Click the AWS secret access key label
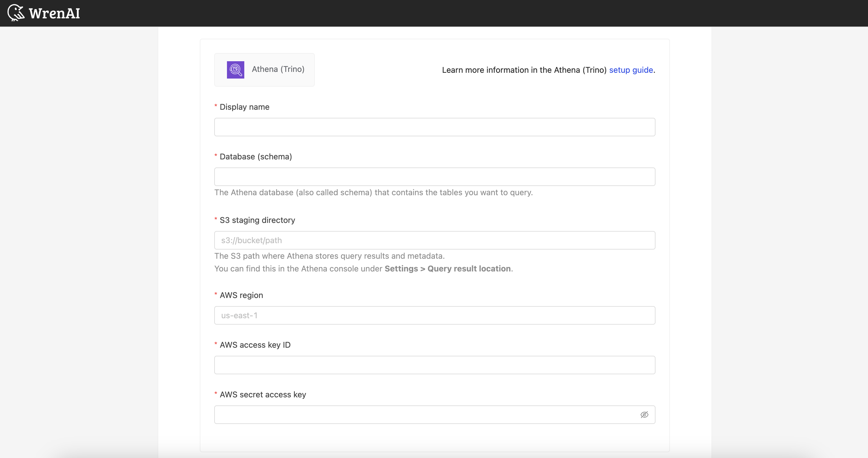868x458 pixels. click(263, 395)
